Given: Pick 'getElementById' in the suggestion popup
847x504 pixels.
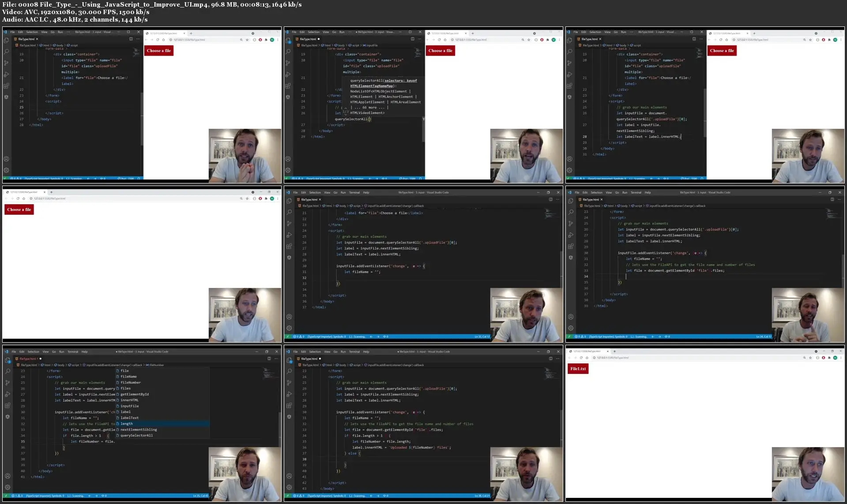Looking at the screenshot, I should pos(162,394).
